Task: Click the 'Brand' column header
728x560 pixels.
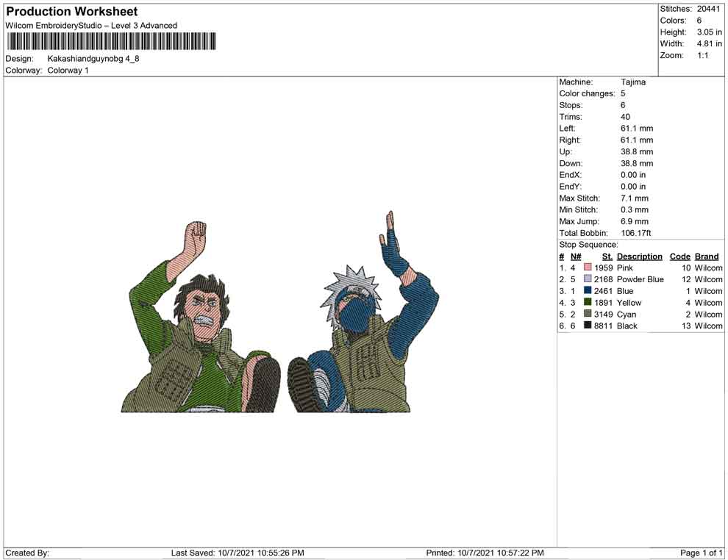Action: (x=707, y=256)
